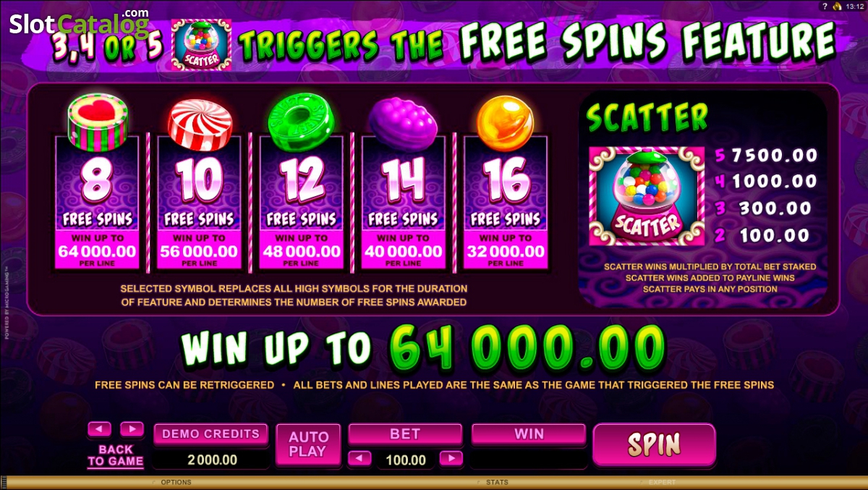
Task: Return via Back To Game link
Action: pos(116,455)
